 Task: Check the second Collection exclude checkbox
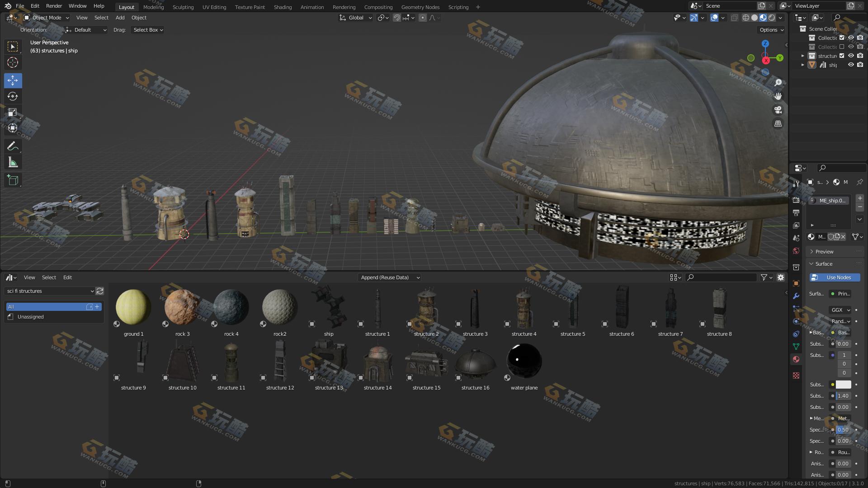click(x=842, y=47)
